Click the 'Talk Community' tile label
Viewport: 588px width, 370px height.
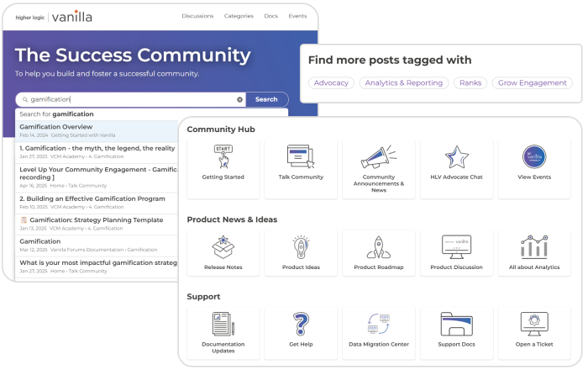pyautogui.click(x=301, y=177)
